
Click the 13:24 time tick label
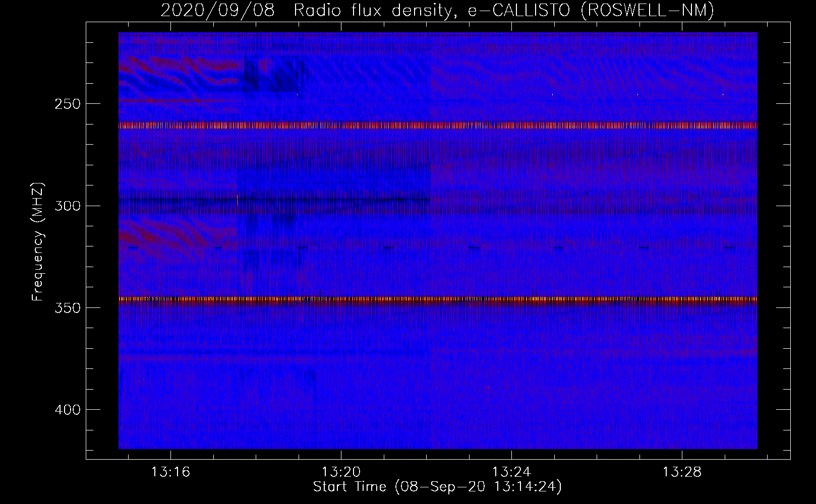pyautogui.click(x=511, y=472)
